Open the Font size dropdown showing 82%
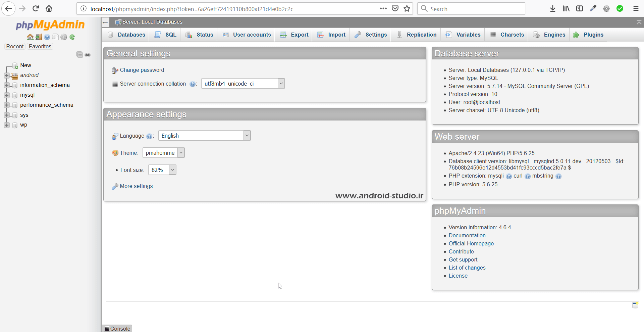Screen dimensions: 644x332 tap(162, 170)
